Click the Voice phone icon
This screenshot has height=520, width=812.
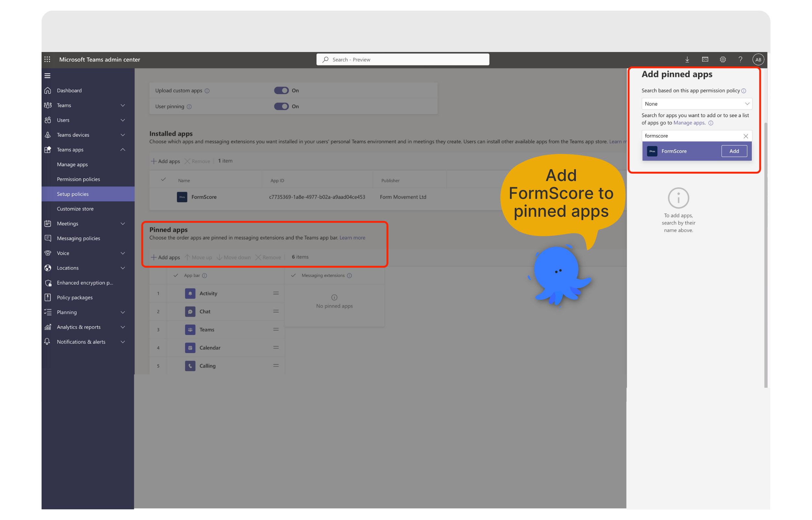[x=47, y=253]
